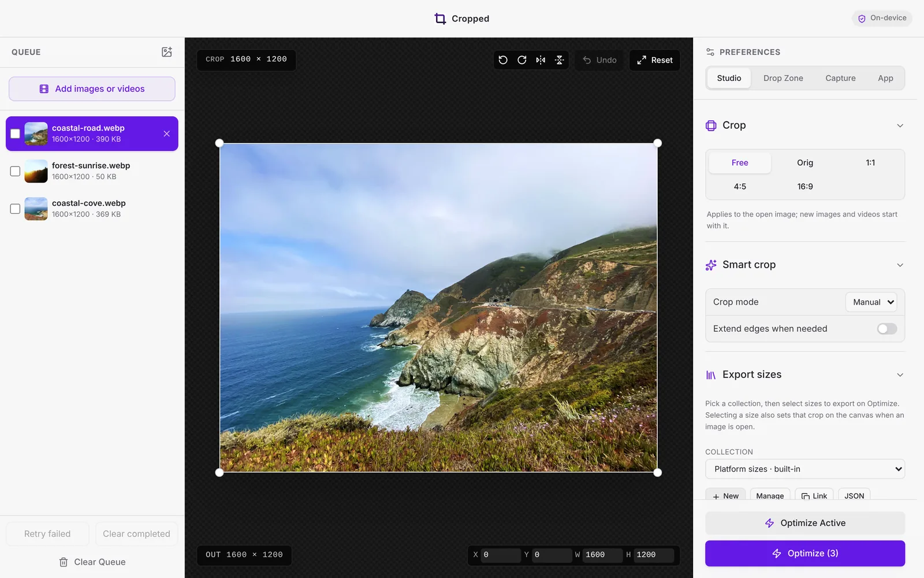Tick the coastal-cove.webp checkbox
This screenshot has height=578, width=924.
point(15,209)
